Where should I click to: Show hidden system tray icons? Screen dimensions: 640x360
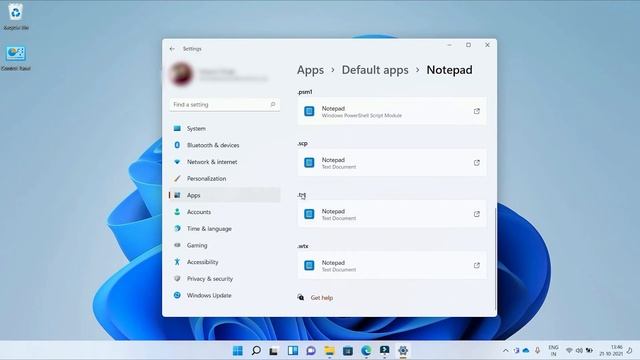click(x=505, y=351)
